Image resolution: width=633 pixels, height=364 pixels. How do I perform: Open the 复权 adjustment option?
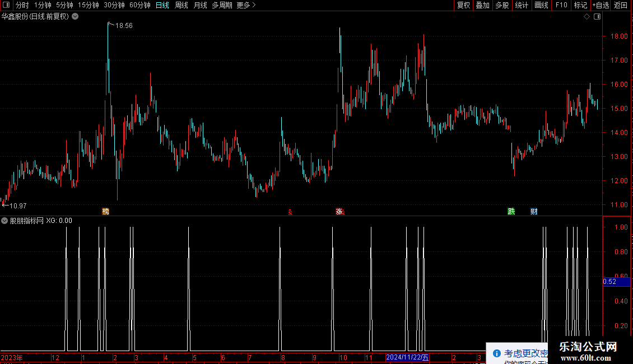click(463, 5)
